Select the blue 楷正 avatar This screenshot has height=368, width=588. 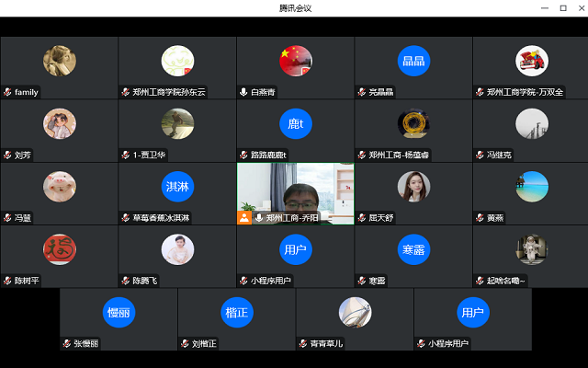[x=237, y=312]
